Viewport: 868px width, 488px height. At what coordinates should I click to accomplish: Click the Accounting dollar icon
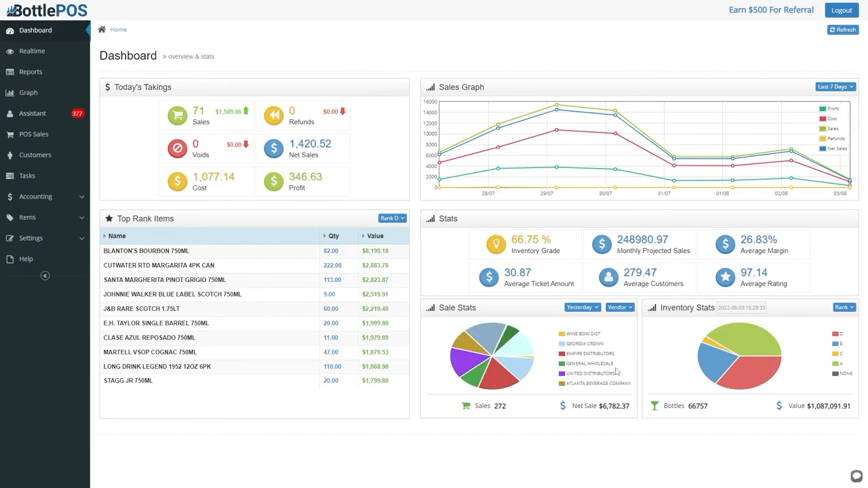point(9,197)
